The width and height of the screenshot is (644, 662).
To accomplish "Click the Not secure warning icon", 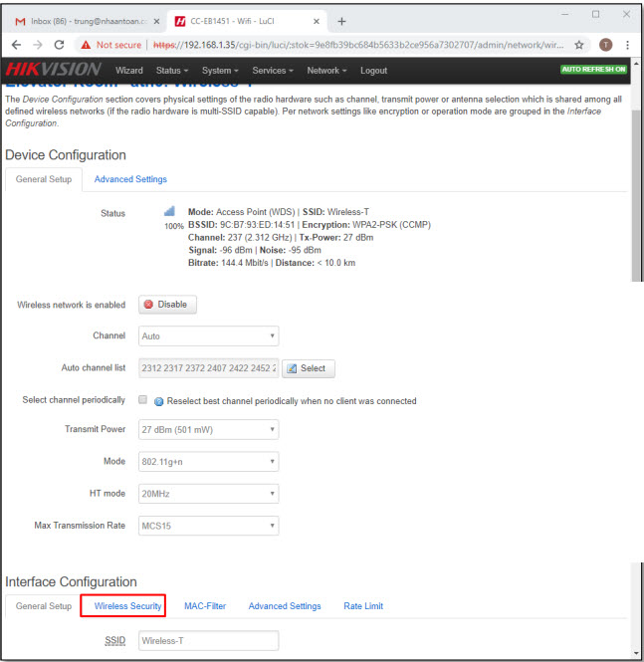I will click(x=86, y=45).
